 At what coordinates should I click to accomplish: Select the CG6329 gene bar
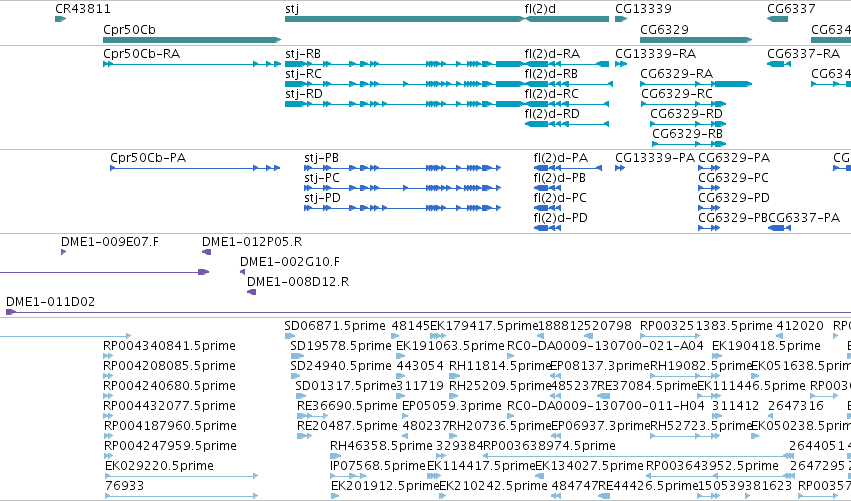pyautogui.click(x=696, y=40)
